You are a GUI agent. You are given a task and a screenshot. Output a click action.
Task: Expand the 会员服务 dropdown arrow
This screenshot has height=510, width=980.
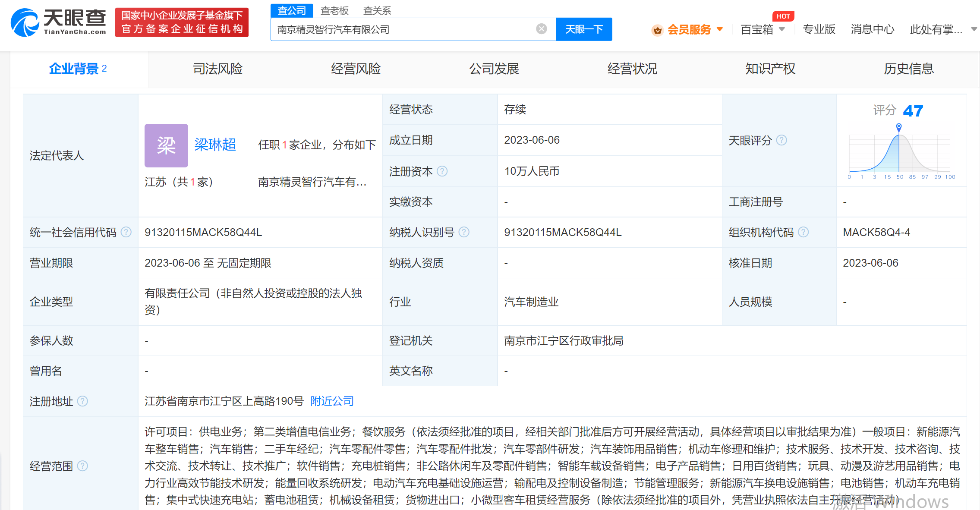[x=720, y=29]
